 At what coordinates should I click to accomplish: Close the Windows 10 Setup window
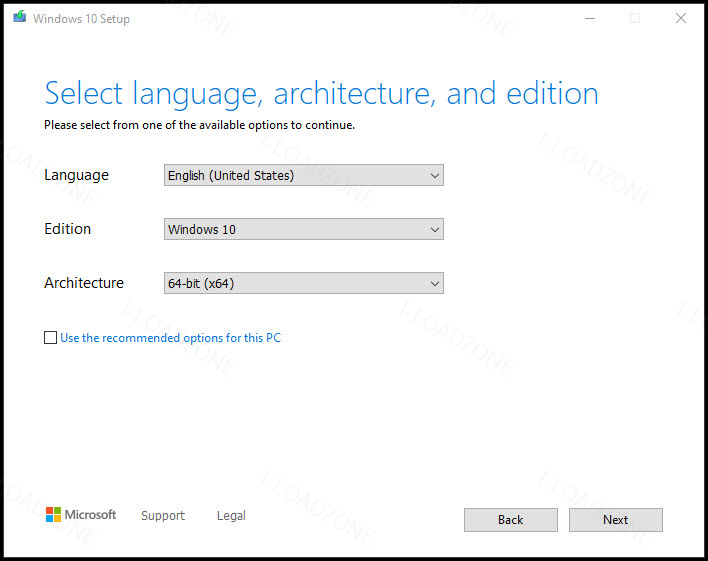tap(681, 18)
